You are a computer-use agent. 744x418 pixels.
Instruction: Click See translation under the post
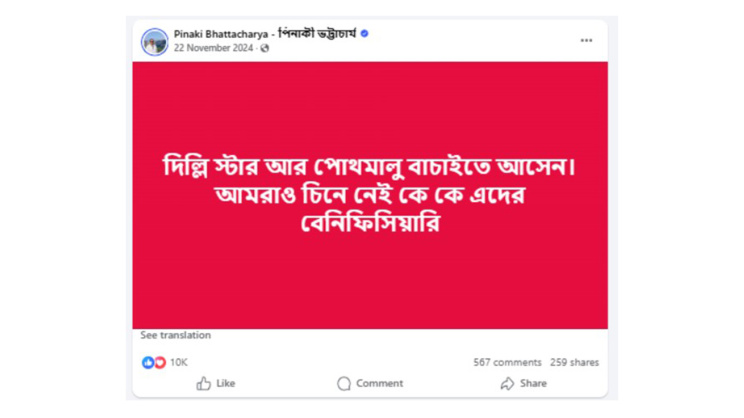tap(175, 335)
